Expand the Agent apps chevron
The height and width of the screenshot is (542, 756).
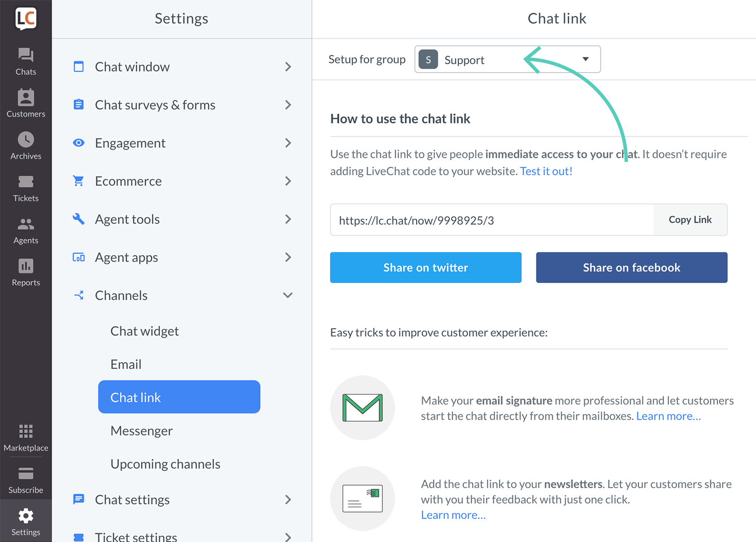[x=288, y=257]
